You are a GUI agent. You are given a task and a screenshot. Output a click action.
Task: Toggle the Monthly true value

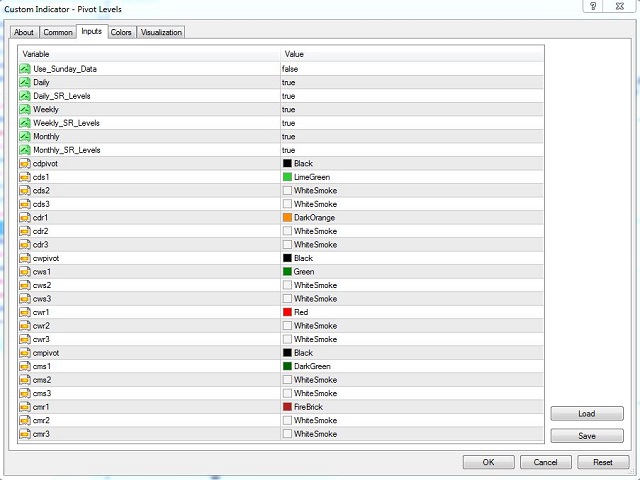(x=289, y=136)
